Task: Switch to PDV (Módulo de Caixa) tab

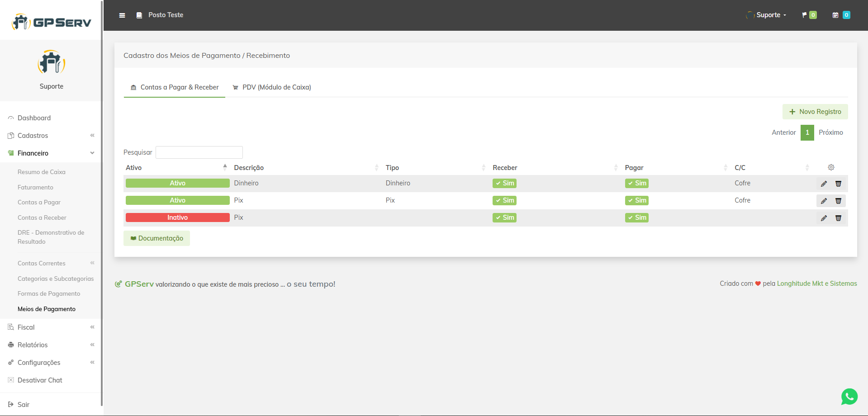Action: [272, 87]
